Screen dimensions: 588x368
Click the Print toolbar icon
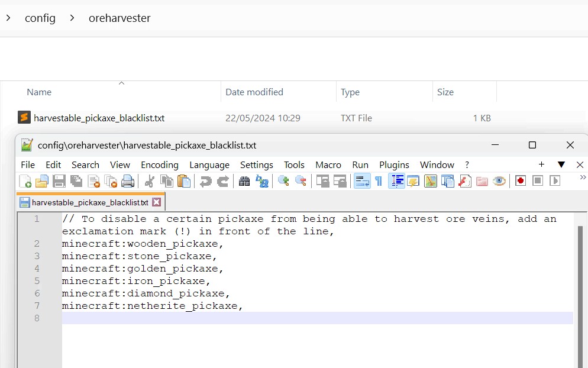[128, 181]
